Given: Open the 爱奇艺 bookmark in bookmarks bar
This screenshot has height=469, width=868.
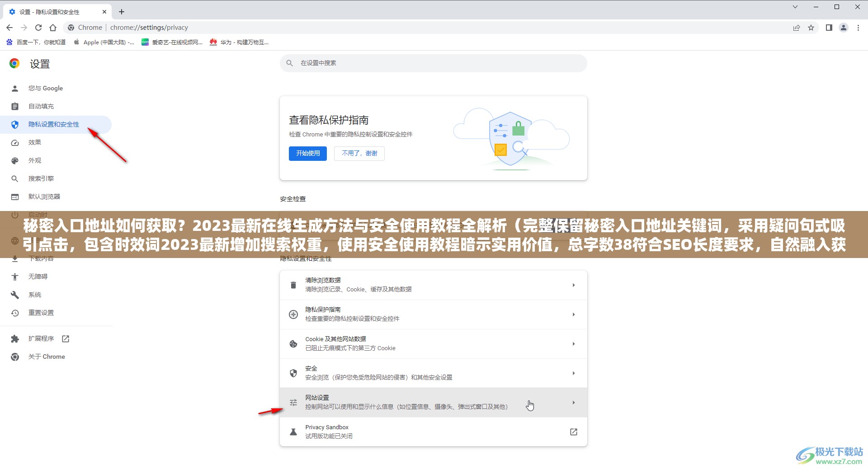Looking at the screenshot, I should click(x=172, y=42).
